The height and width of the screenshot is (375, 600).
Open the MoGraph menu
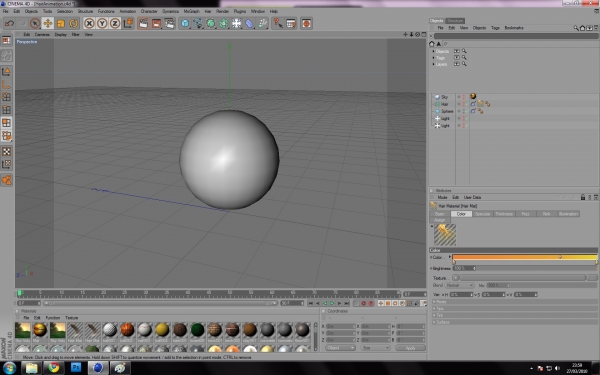(191, 11)
